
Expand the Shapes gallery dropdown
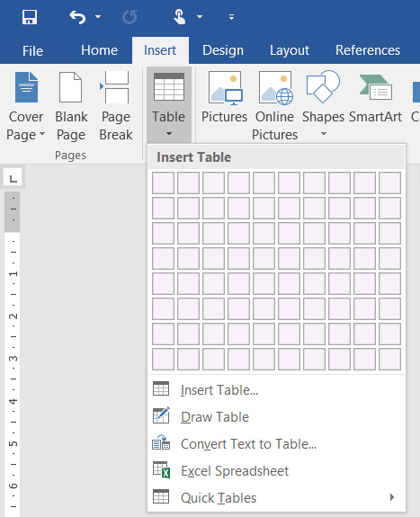click(324, 134)
